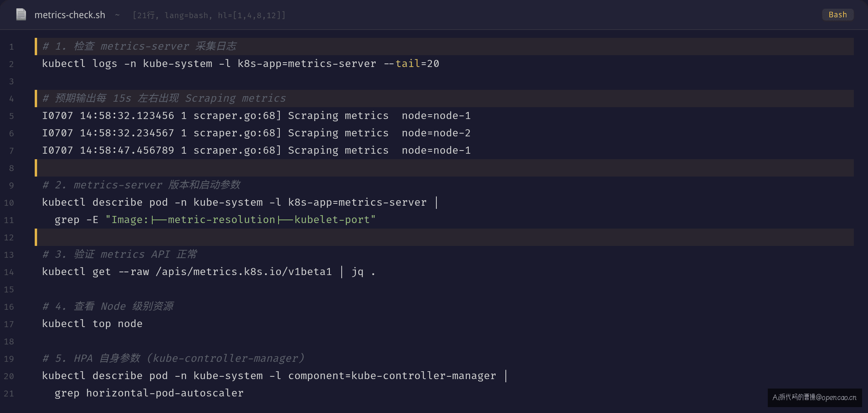Click the 14:58:47.456789 log timestamp
Viewport: 868px width, 413px height.
click(x=127, y=151)
